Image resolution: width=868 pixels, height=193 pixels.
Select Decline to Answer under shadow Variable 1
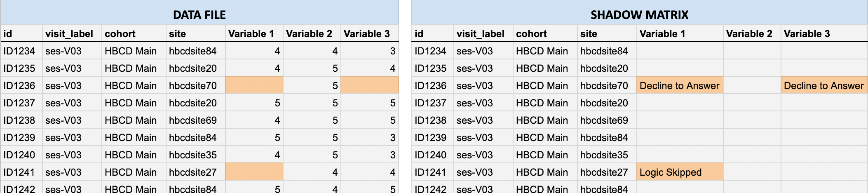(x=680, y=85)
